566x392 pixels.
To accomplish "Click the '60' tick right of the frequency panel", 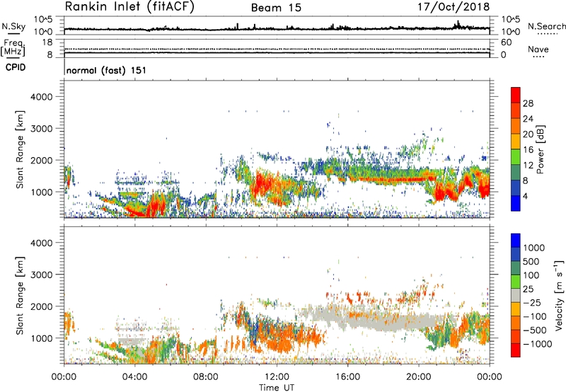I will (506, 42).
